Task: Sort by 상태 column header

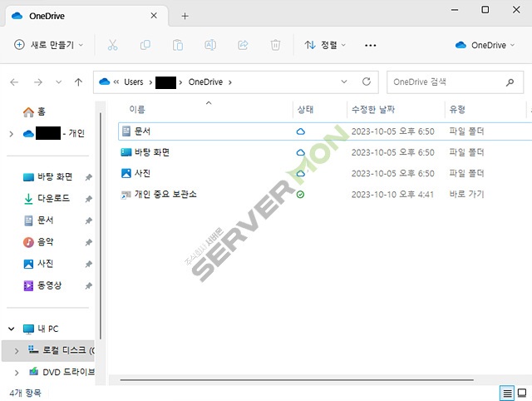Action: pyautogui.click(x=305, y=109)
